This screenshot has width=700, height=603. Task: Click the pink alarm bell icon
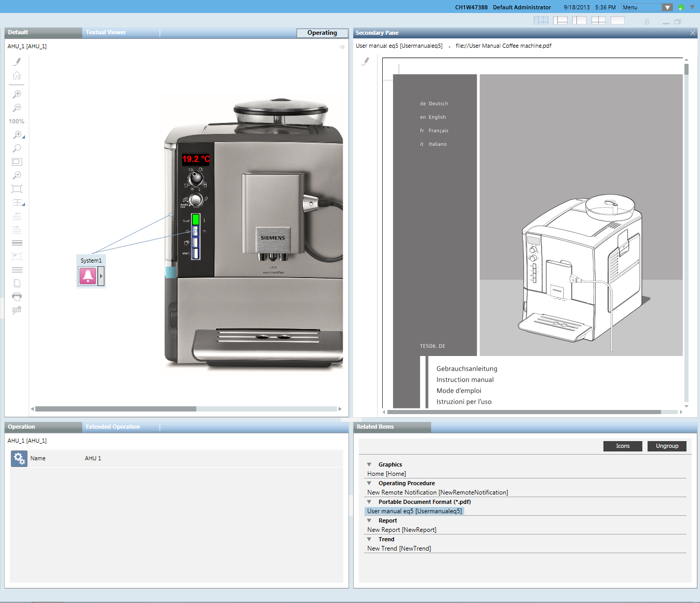[87, 276]
